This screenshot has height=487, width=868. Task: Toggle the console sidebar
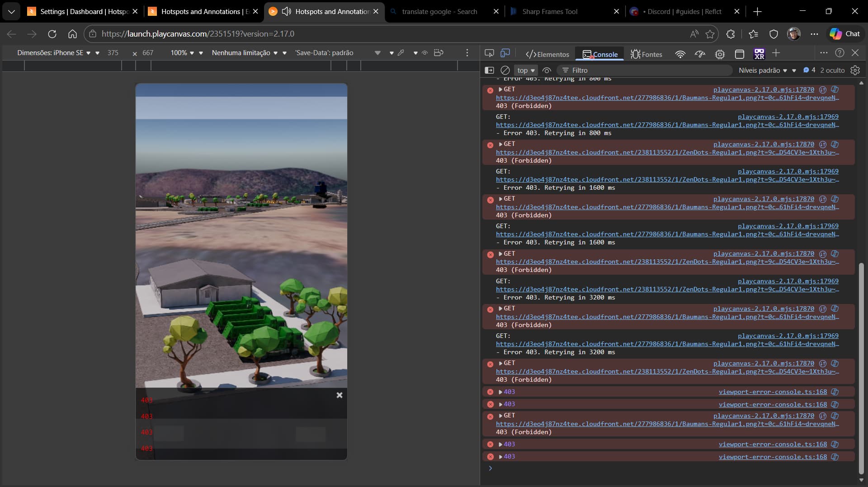[489, 70]
